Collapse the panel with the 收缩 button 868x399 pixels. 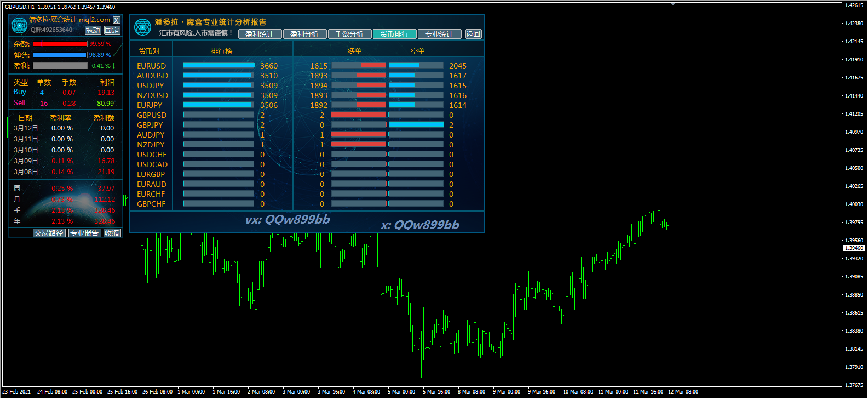tap(112, 233)
